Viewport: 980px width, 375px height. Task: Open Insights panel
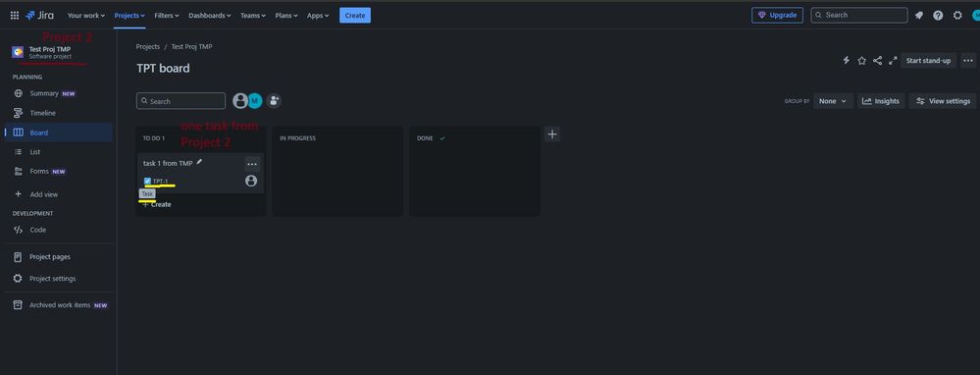click(881, 101)
